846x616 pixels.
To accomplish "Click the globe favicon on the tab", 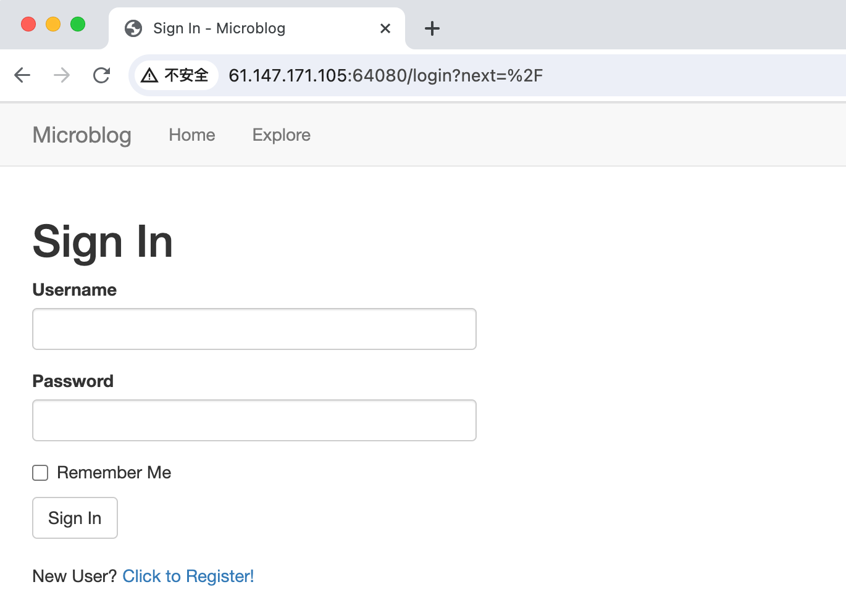I will 133,28.
